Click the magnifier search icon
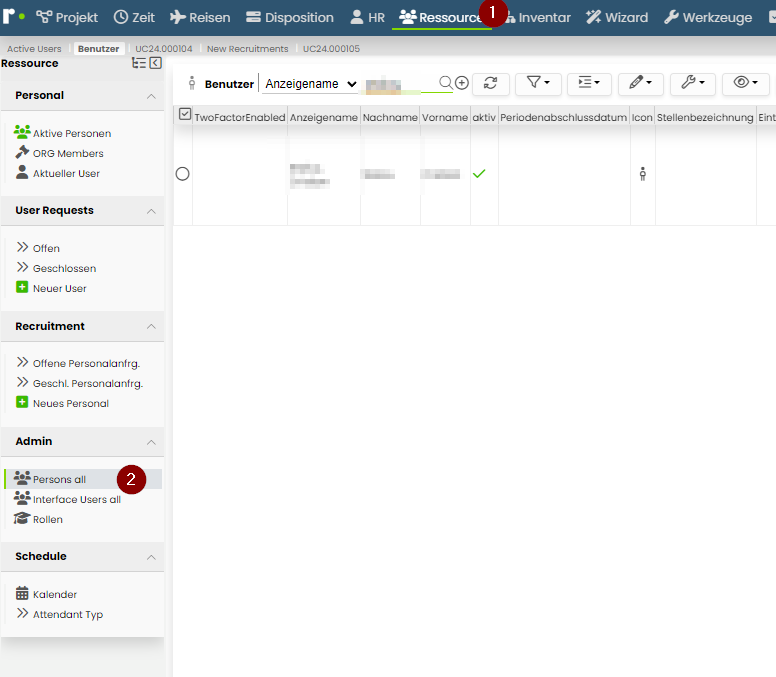 click(445, 82)
